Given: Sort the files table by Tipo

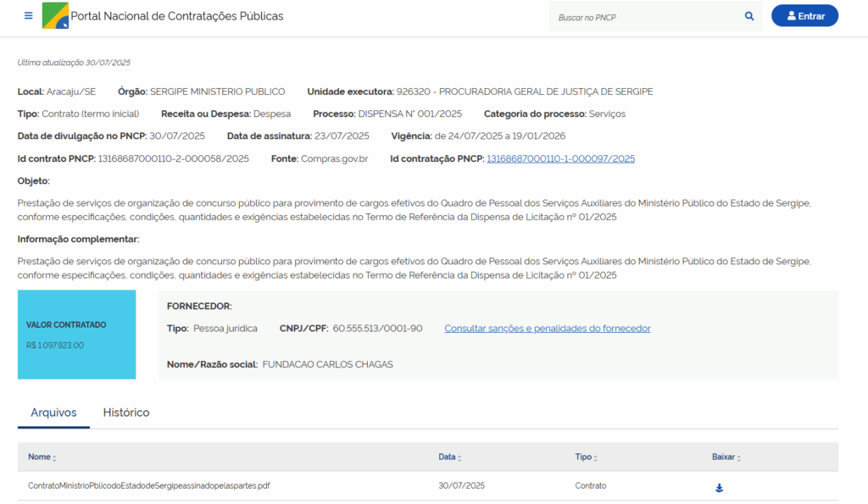Looking at the screenshot, I should [x=595, y=458].
